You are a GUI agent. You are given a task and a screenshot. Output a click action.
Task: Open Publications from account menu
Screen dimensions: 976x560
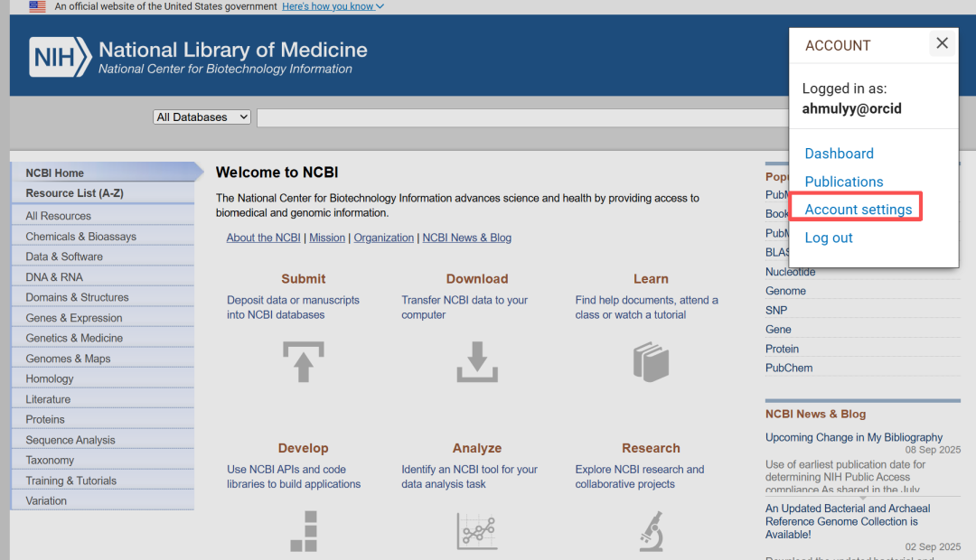(x=844, y=182)
